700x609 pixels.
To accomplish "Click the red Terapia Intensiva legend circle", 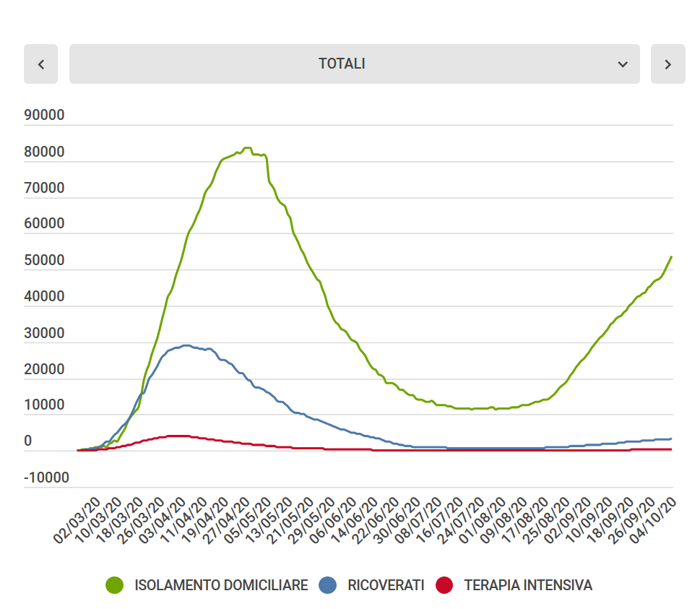I will pyautogui.click(x=444, y=585).
